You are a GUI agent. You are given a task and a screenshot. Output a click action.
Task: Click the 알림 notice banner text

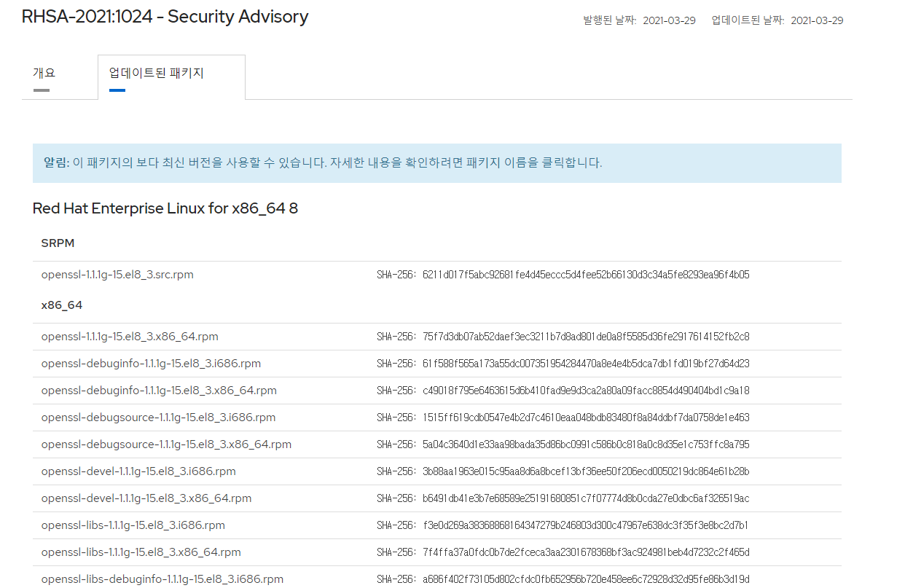click(323, 162)
